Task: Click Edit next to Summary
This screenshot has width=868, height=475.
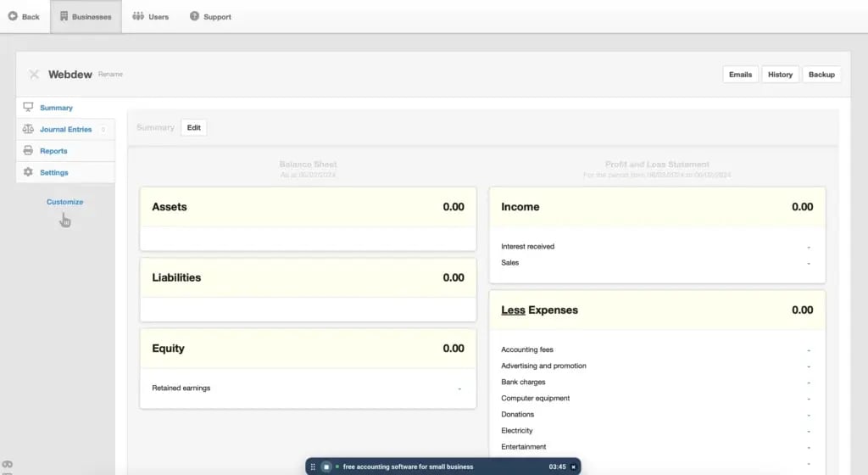Action: 193,127
